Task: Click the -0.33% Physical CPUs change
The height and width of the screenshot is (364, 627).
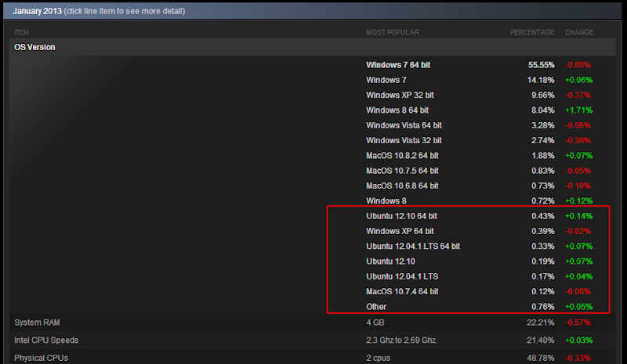Action: [x=578, y=358]
